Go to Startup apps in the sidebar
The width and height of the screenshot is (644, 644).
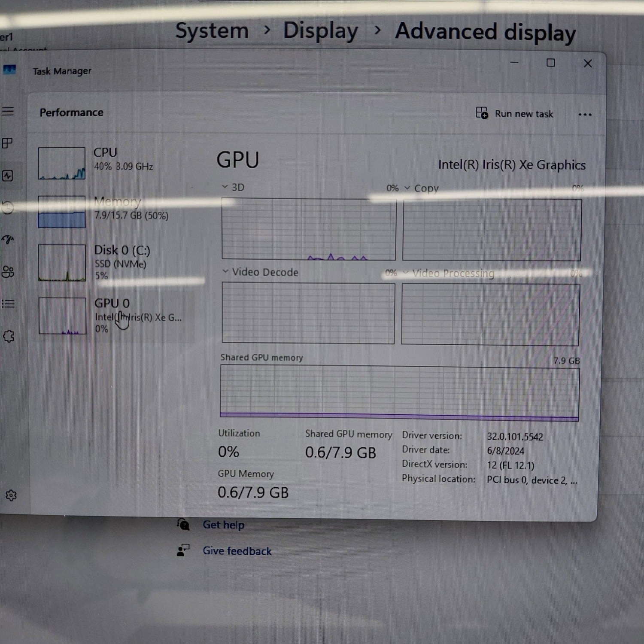click(8, 240)
